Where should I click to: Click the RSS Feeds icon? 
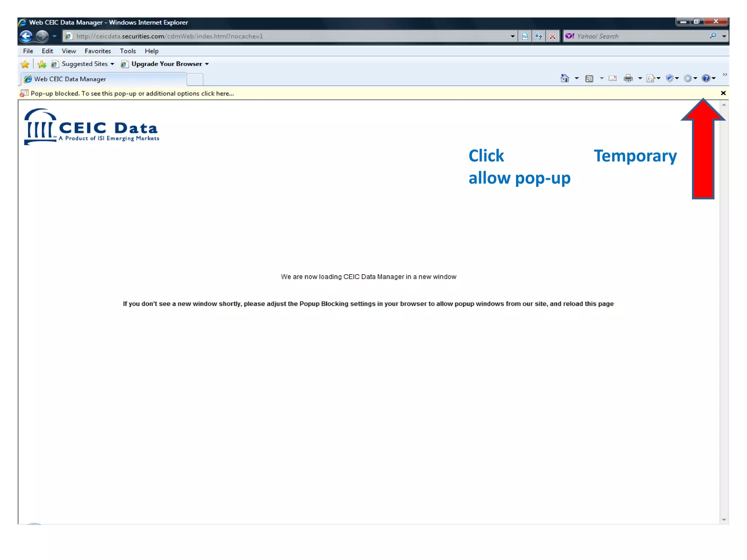pos(589,78)
